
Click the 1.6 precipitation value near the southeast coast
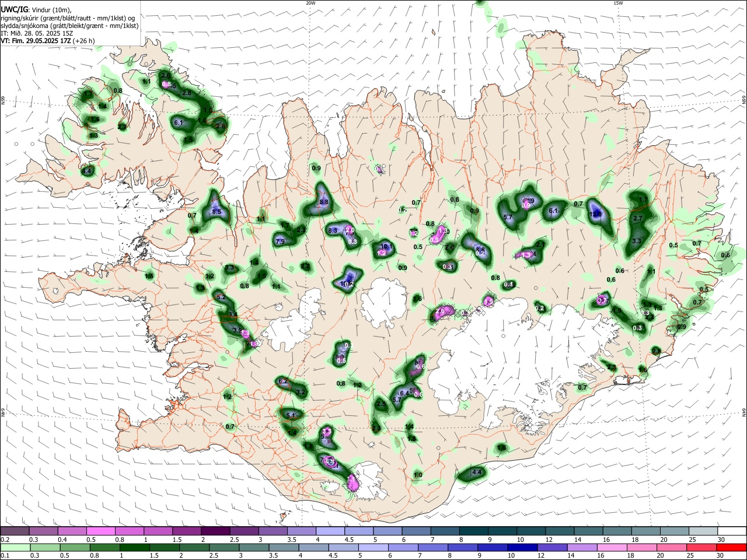pos(501,447)
